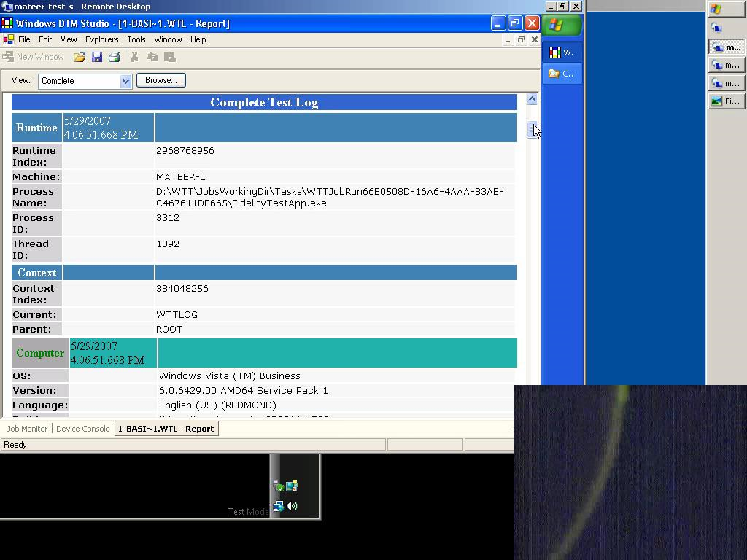This screenshot has width=747, height=560.
Task: Click the Open folder toolbar icon
Action: (79, 57)
